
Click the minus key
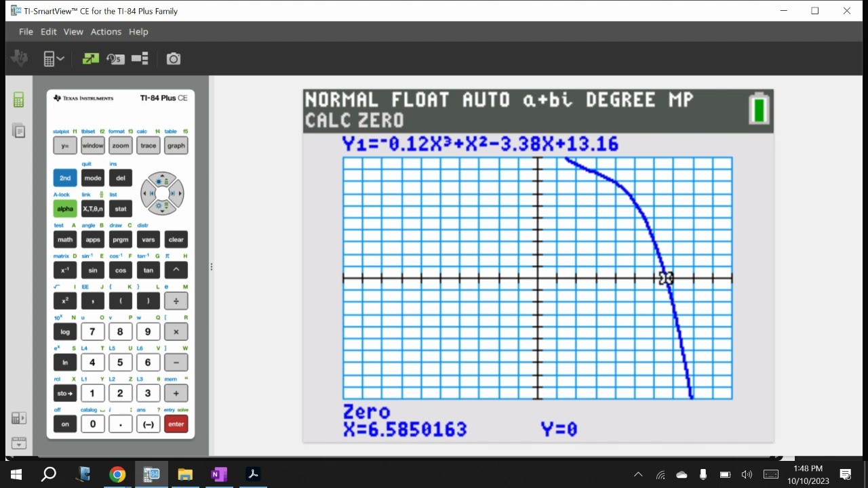click(x=176, y=363)
